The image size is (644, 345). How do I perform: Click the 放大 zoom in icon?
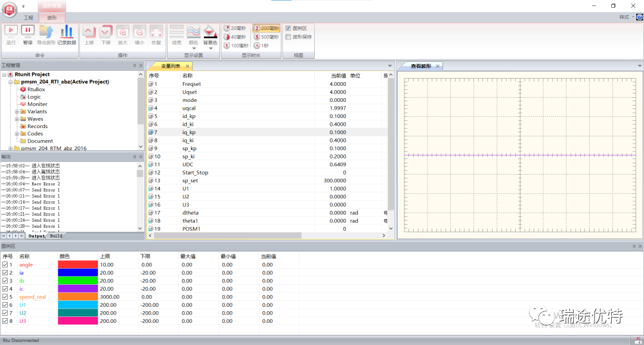122,33
